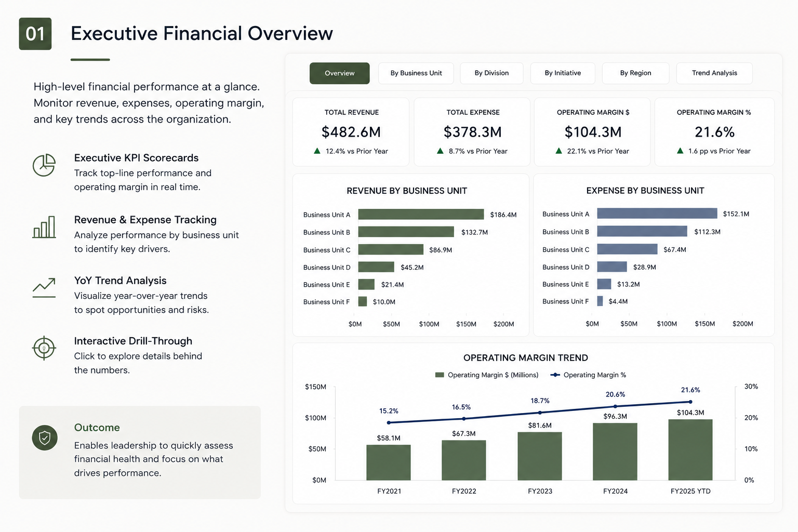Select the Business Unit B expense bar
Screen dimensions: 798x532
[642, 231]
